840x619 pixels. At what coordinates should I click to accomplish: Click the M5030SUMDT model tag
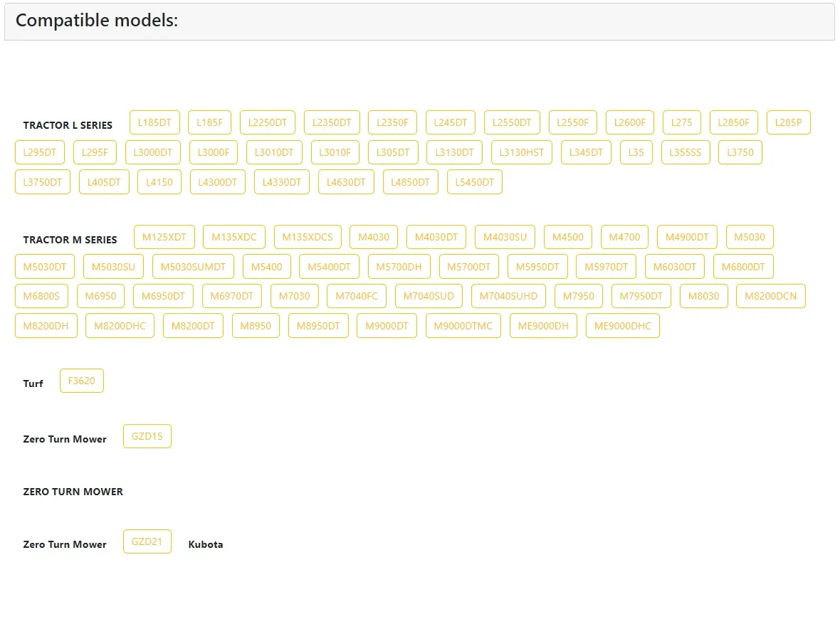coord(193,267)
